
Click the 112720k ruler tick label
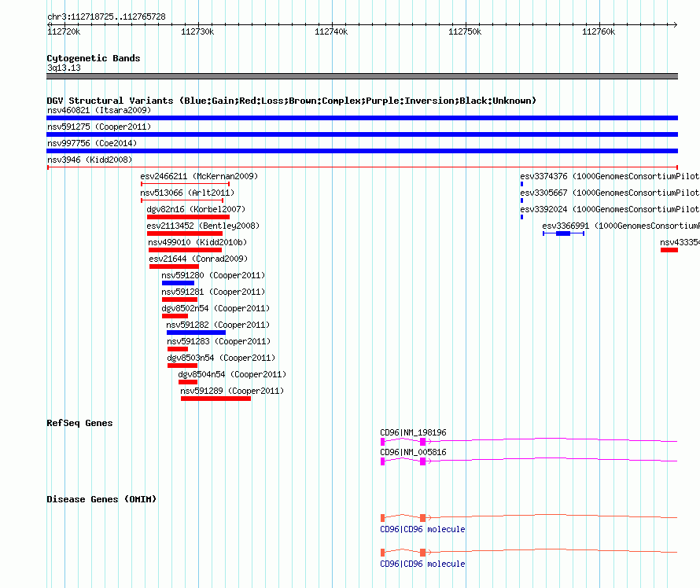tap(64, 31)
